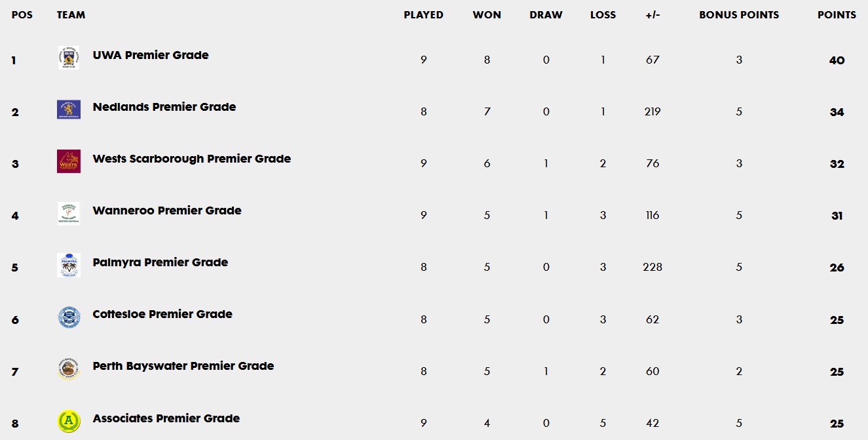
Task: Open Associates Premier Grade team link
Action: coord(166,418)
